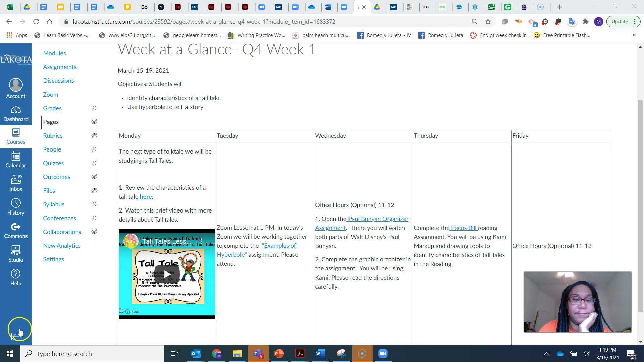Image resolution: width=644 pixels, height=362 pixels.
Task: Open the Canvas Calendar
Action: [x=16, y=159]
